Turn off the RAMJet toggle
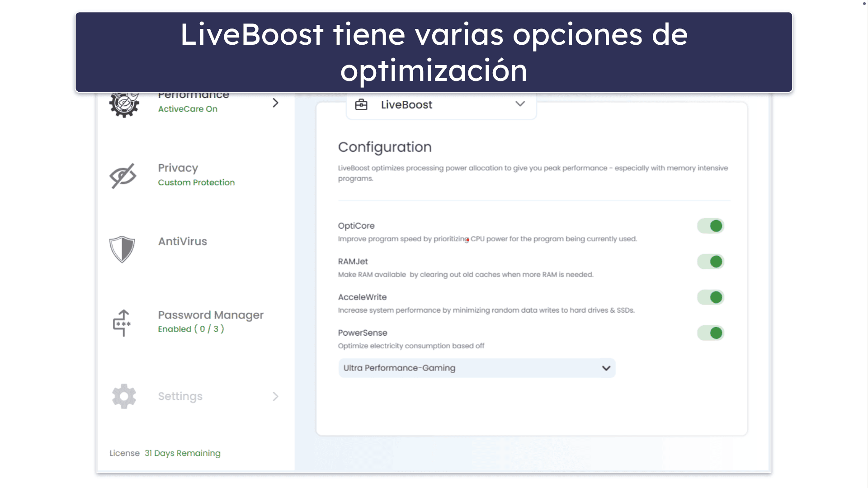Screen dimensions: 868x488 (710, 262)
